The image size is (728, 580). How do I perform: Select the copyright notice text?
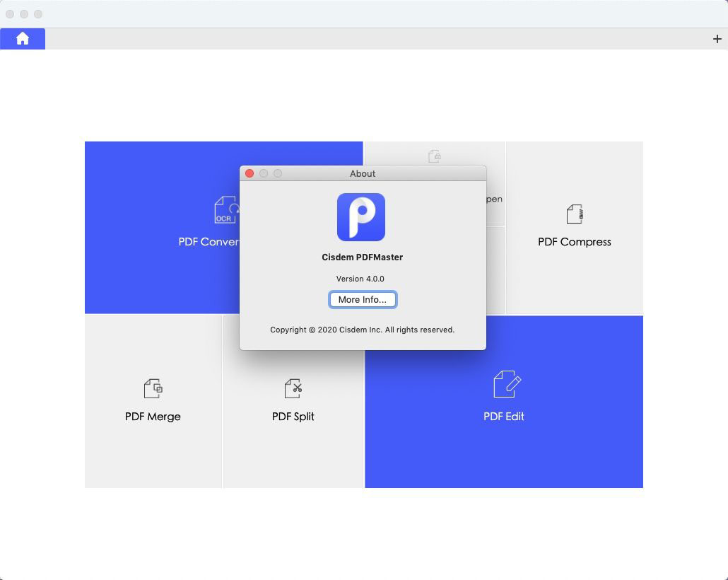362,330
